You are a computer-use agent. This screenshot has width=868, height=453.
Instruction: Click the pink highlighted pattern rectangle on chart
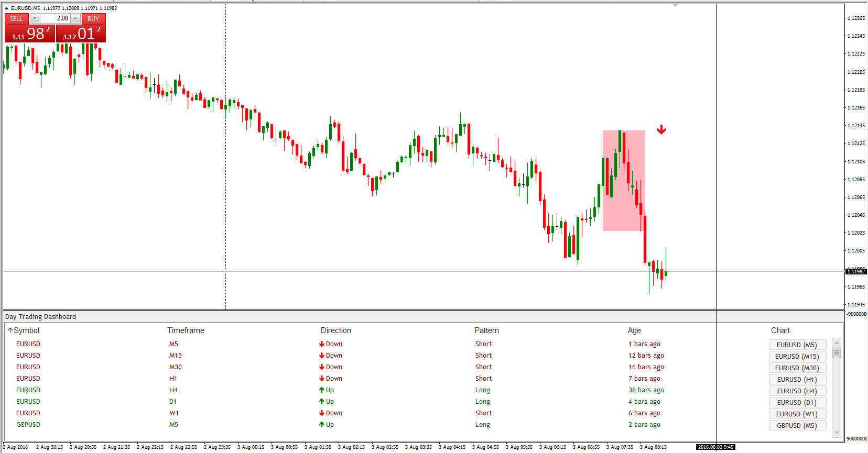(624, 181)
